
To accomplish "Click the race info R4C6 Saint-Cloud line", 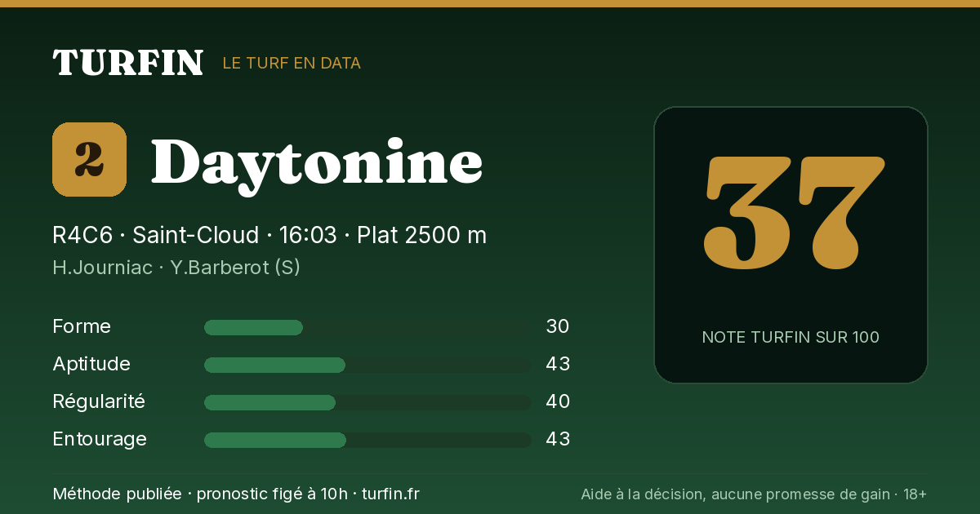I will click(x=269, y=235).
